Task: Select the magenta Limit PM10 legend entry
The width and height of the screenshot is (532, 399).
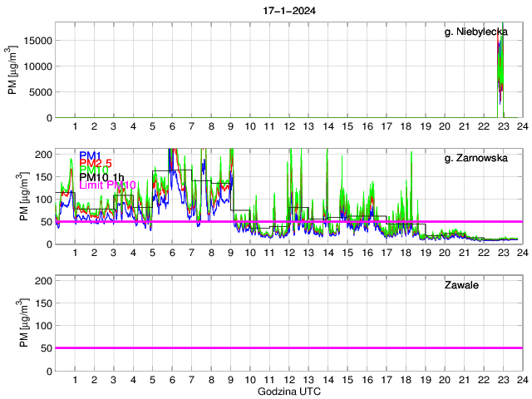Action: click(107, 185)
